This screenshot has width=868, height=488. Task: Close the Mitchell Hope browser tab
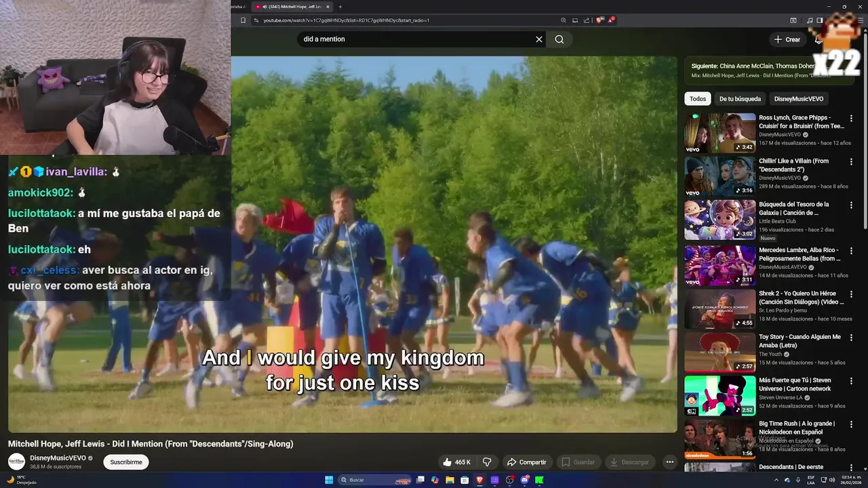click(328, 7)
